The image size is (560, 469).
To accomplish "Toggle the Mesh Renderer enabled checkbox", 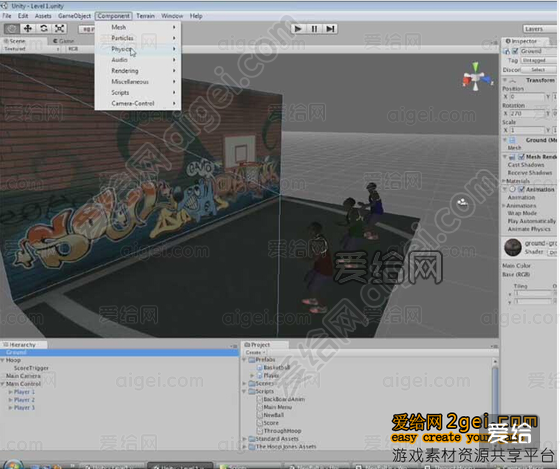I will pos(521,157).
